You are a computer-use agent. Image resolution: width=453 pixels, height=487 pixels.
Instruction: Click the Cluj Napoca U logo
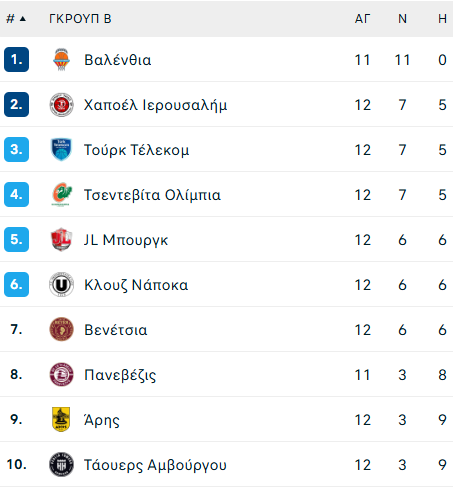61,285
